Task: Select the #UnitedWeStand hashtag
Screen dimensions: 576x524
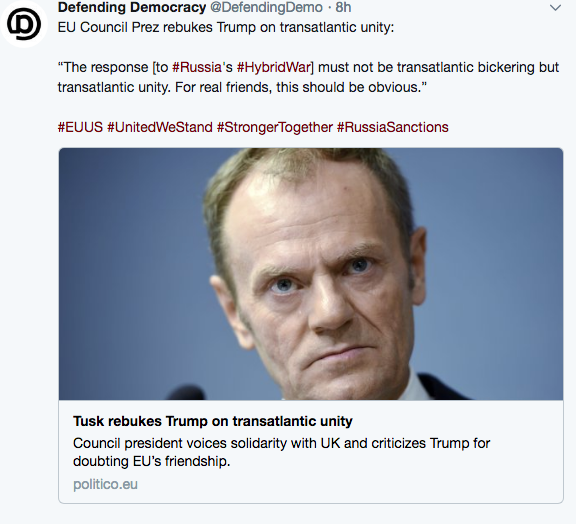Action: (160, 127)
